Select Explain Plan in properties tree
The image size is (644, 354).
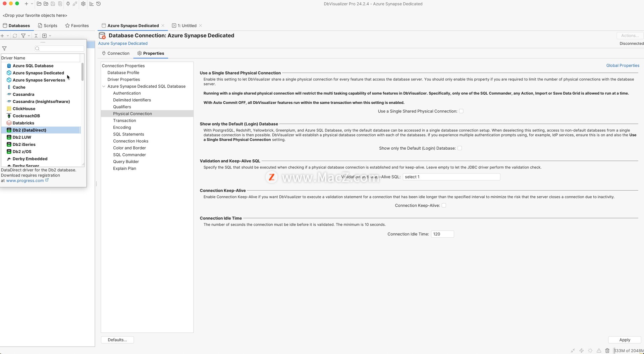click(x=124, y=168)
